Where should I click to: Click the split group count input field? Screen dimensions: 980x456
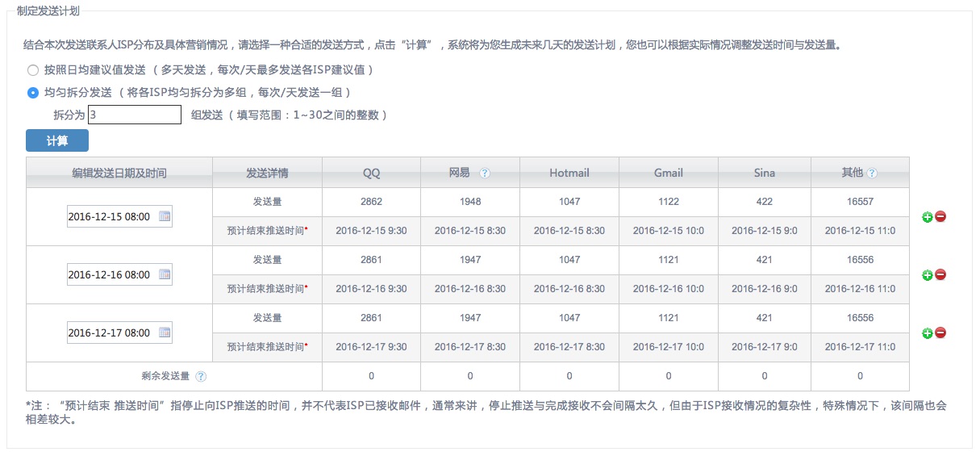(135, 115)
